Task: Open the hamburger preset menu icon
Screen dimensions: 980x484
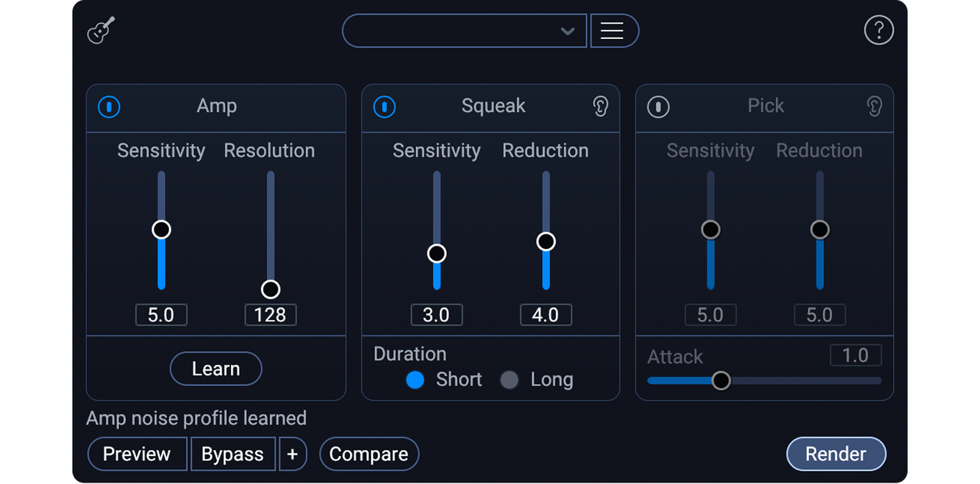Action: click(x=614, y=30)
